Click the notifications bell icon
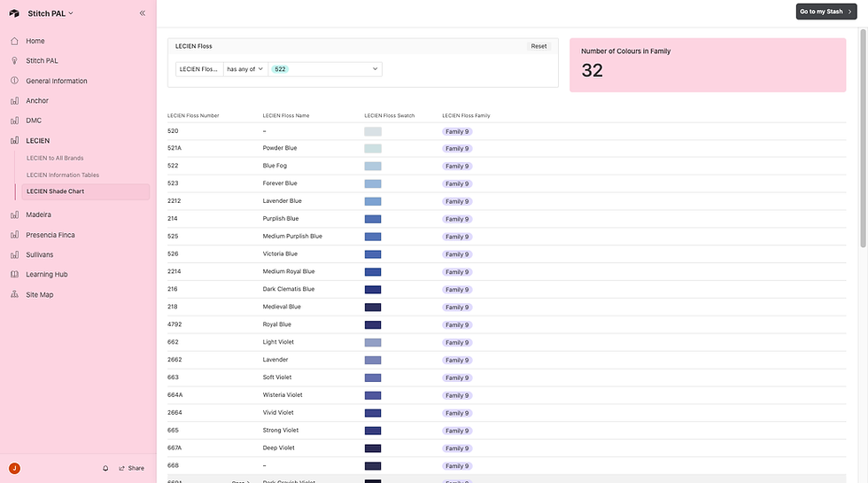Viewport: 868px width, 483px height. [x=105, y=469]
